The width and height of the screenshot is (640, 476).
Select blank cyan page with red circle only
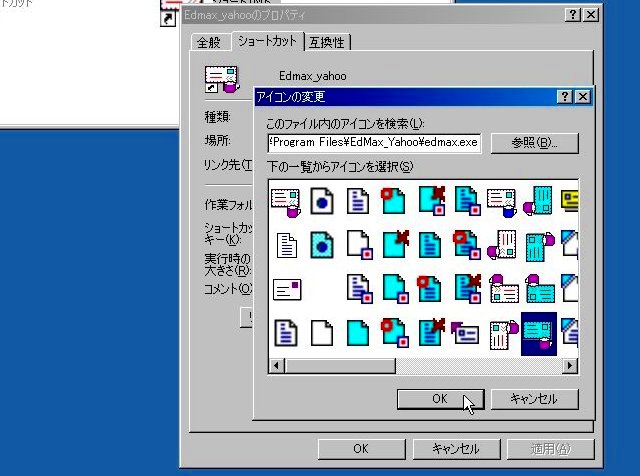[393, 200]
